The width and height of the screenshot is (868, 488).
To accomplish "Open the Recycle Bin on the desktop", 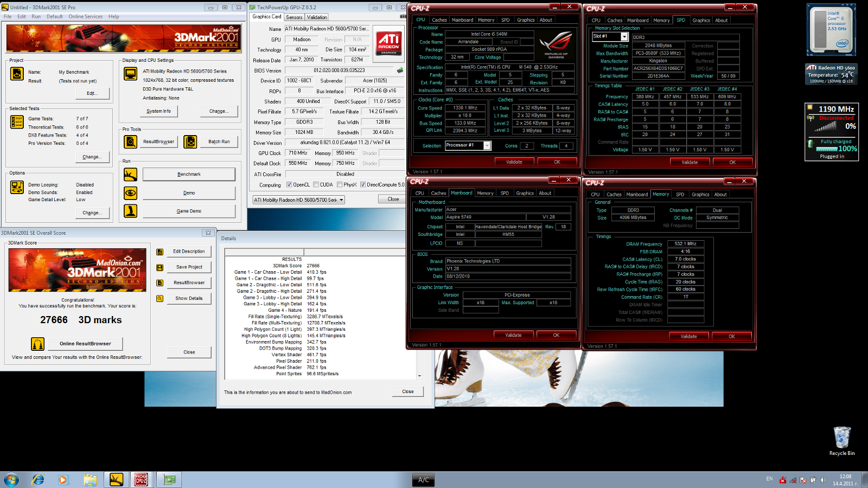I will point(842,441).
